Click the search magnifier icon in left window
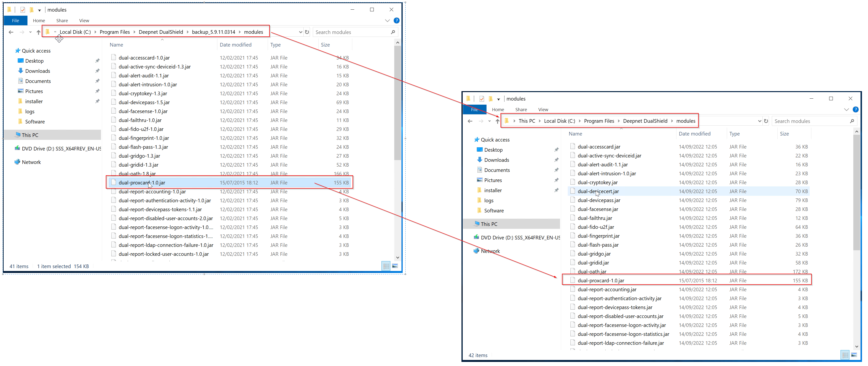This screenshot has width=868, height=366. 393,32
